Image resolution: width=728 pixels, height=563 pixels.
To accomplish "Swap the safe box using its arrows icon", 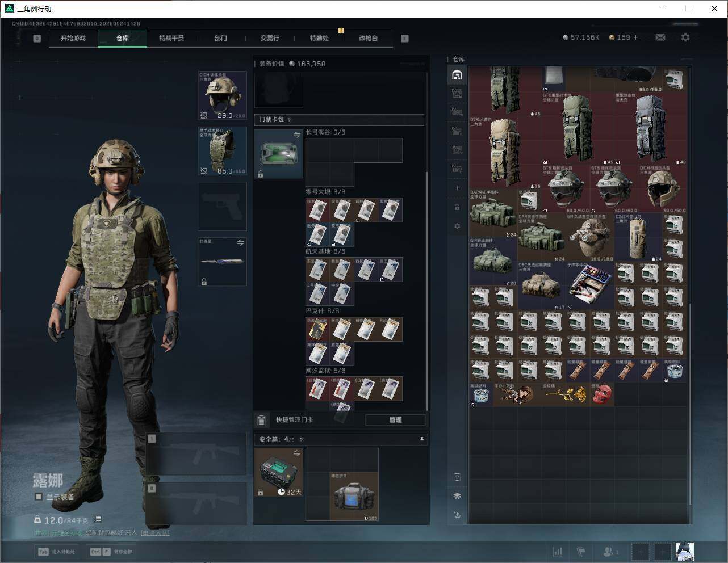I will (296, 453).
